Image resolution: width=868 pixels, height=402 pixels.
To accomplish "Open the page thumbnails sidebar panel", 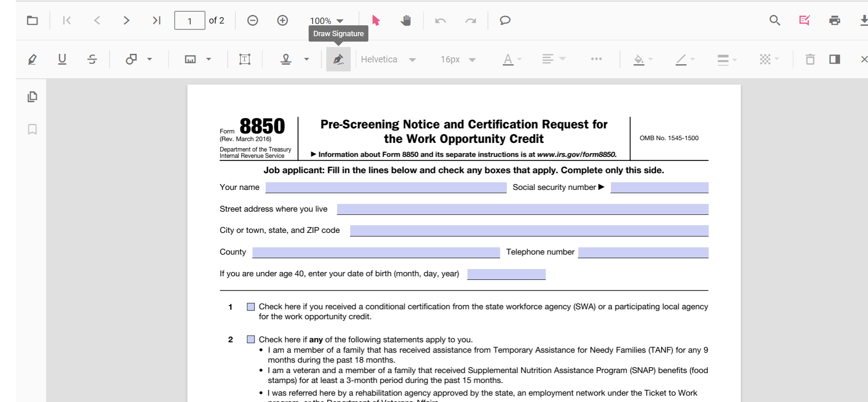I will pyautogui.click(x=32, y=97).
